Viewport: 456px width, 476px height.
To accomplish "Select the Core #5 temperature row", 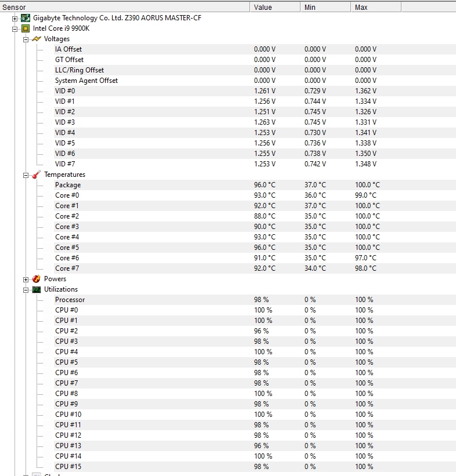I will [x=255, y=248].
